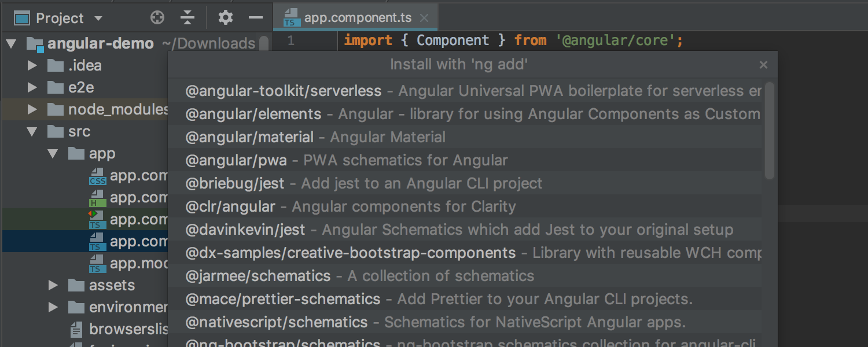
Task: Click line number 1 in gutter
Action: [290, 40]
